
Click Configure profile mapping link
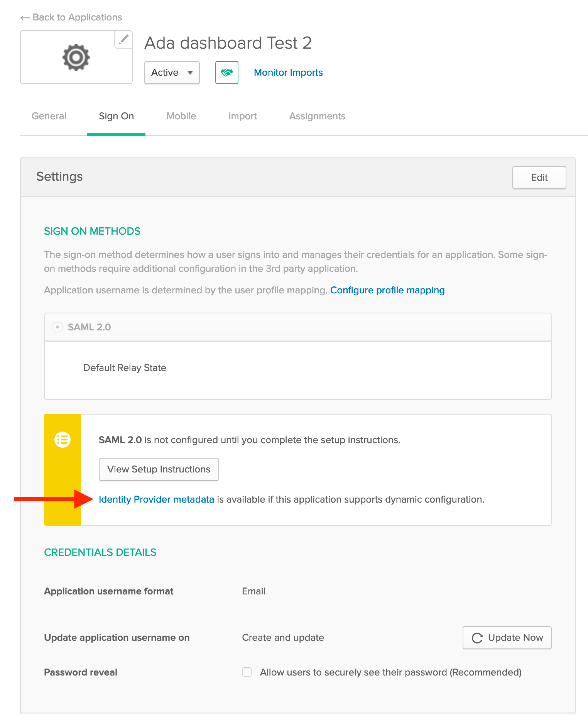click(387, 290)
